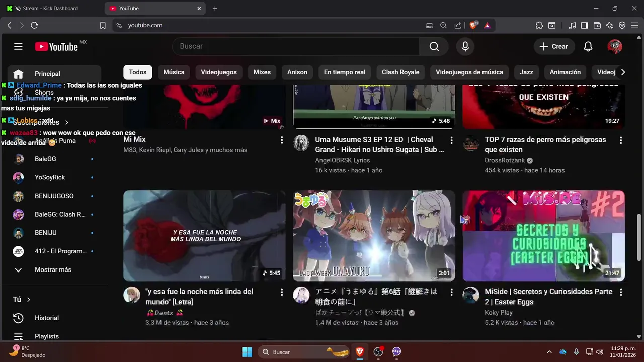Open Brave Rewards triangle icon
This screenshot has width=644, height=362.
[x=487, y=25]
